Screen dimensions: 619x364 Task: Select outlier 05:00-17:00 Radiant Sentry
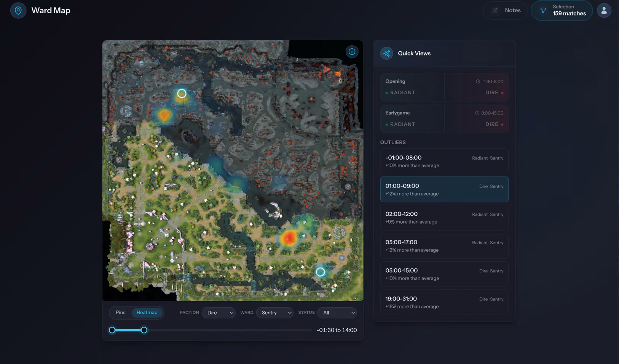[444, 246]
